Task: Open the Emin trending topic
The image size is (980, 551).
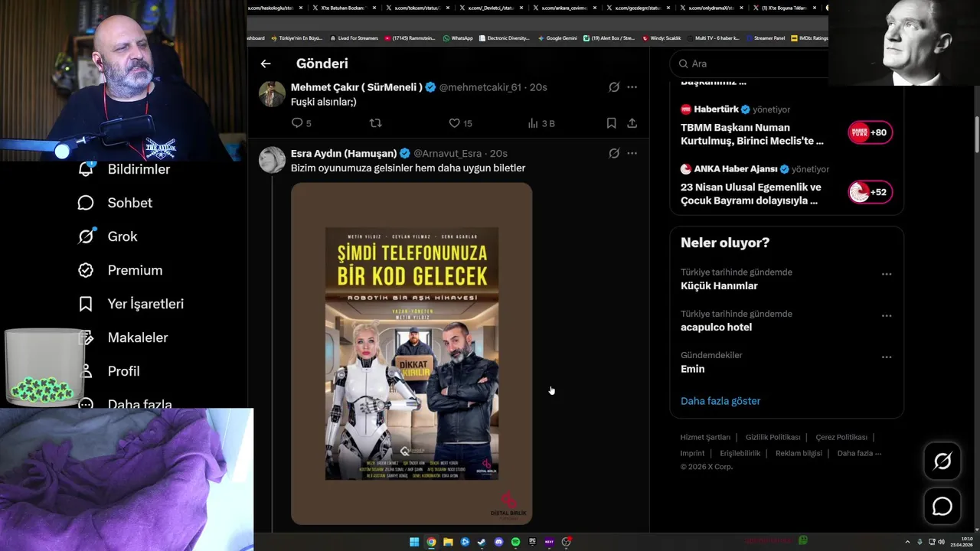Action: (692, 369)
